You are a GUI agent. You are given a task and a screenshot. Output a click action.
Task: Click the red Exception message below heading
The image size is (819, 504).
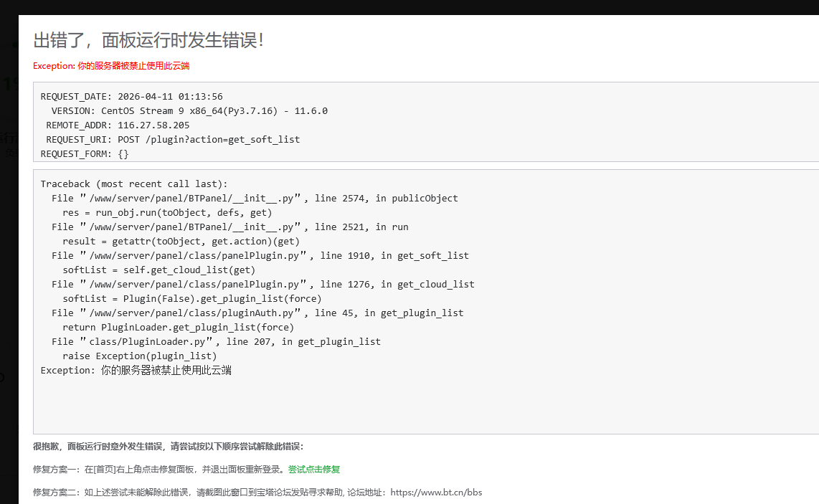(x=111, y=66)
